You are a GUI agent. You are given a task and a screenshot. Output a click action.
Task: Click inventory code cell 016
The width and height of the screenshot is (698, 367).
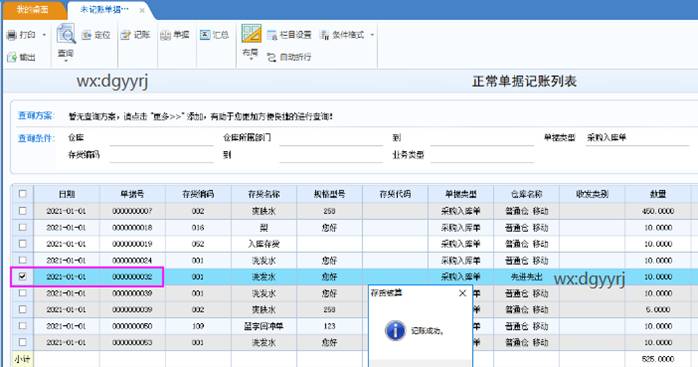198,227
